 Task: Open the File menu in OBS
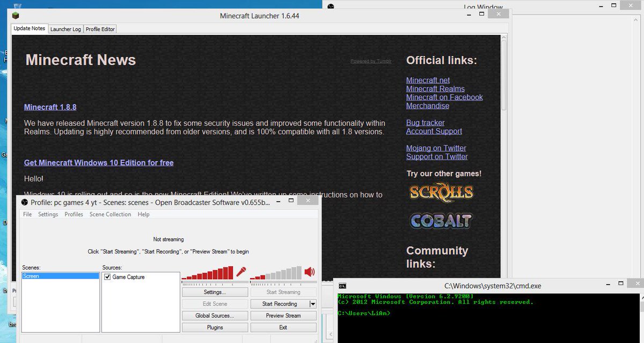point(27,214)
